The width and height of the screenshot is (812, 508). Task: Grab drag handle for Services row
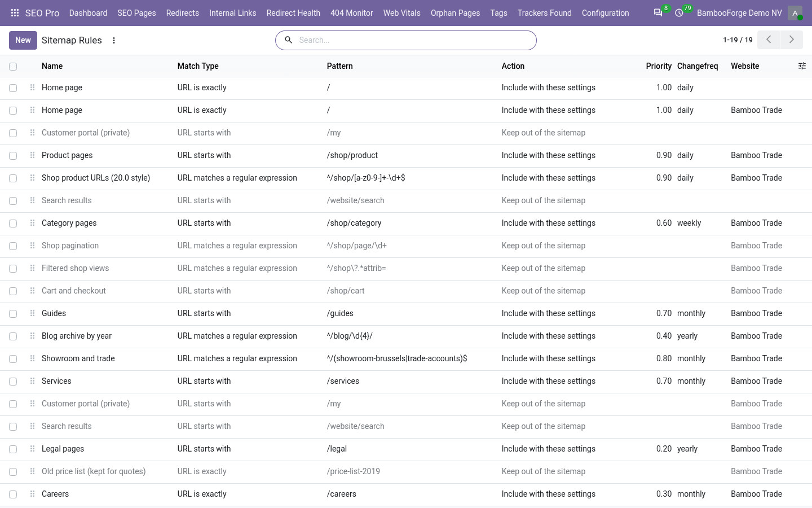click(32, 381)
